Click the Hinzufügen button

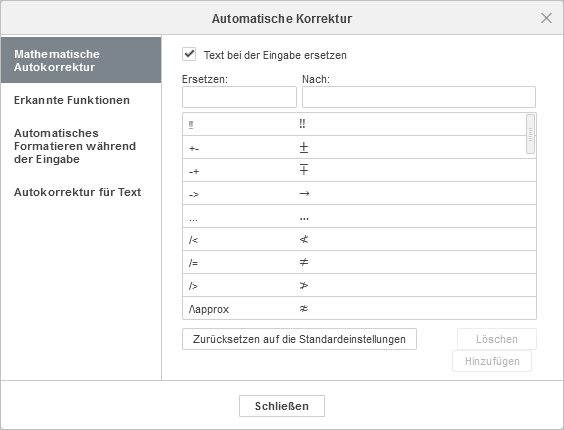pyautogui.click(x=492, y=361)
